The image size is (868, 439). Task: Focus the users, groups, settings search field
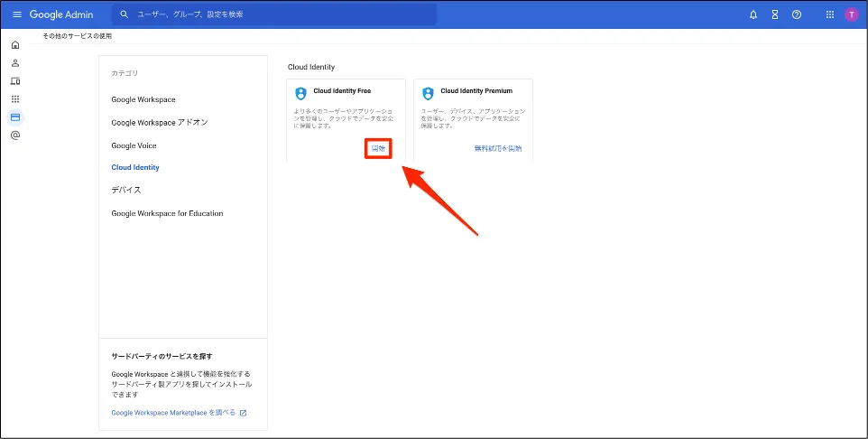(x=274, y=14)
